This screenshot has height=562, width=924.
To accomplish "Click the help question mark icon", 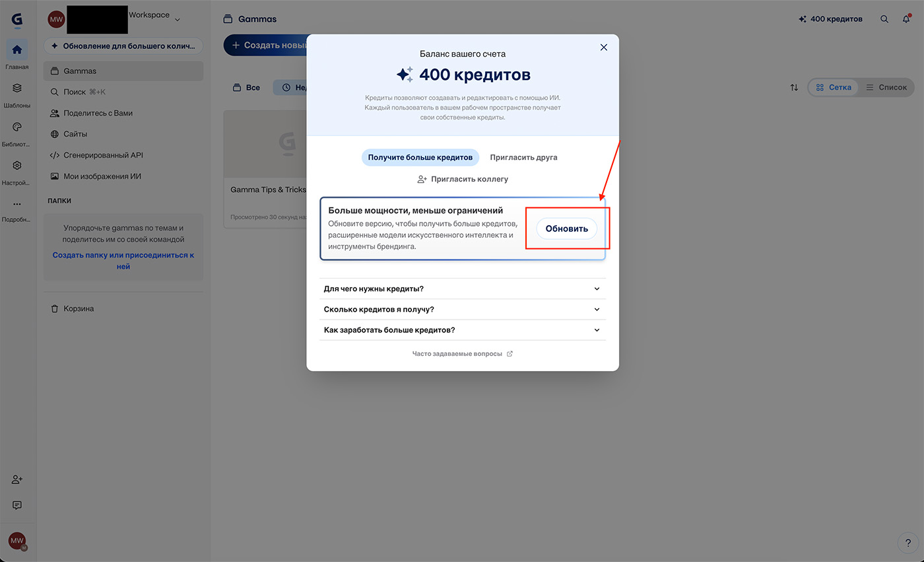I will (908, 543).
